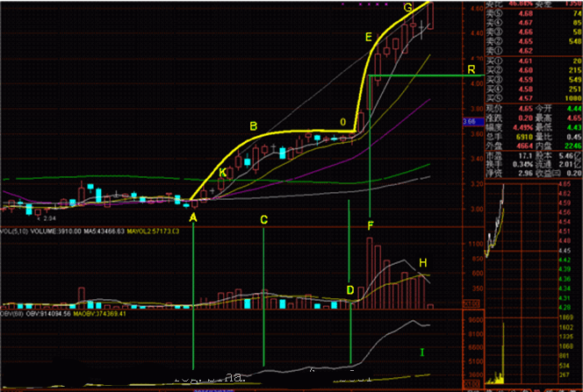Click the F marker below the price jump
The width and height of the screenshot is (583, 392).
pyautogui.click(x=371, y=226)
